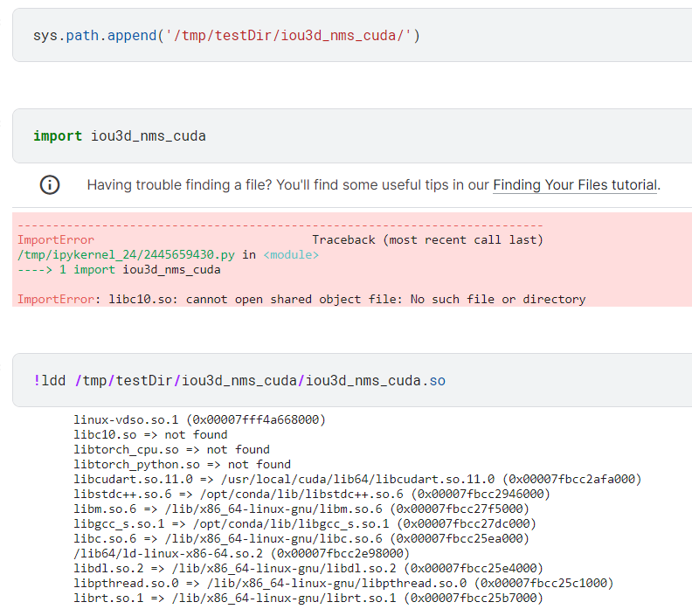Click the libcudart.so.11.0 output line
Image resolution: width=692 pixels, height=616 pixels.
pyautogui.click(x=357, y=479)
